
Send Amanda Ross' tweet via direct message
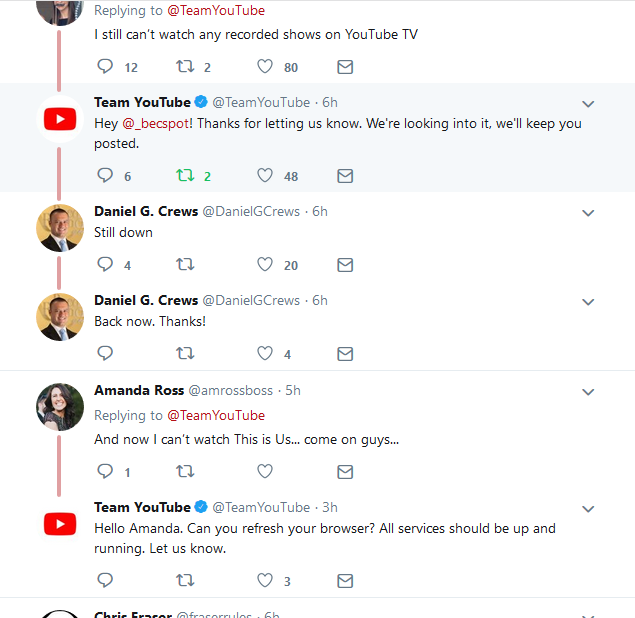tap(345, 471)
